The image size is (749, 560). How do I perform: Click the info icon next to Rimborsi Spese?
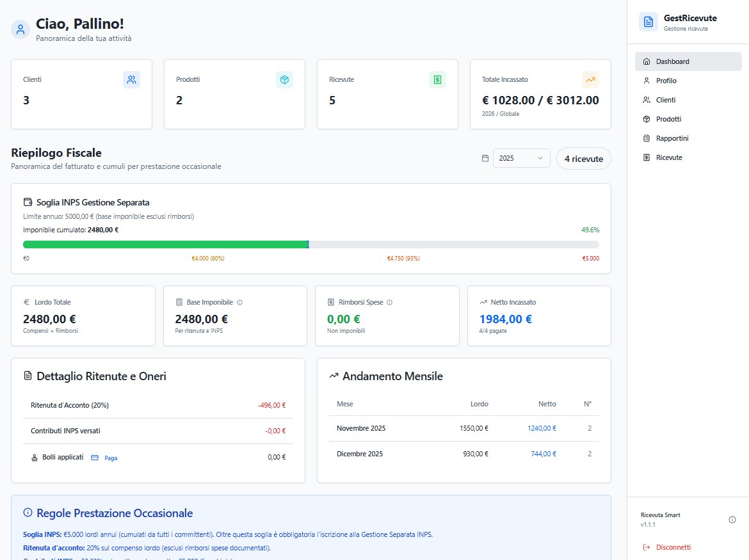pyautogui.click(x=390, y=302)
